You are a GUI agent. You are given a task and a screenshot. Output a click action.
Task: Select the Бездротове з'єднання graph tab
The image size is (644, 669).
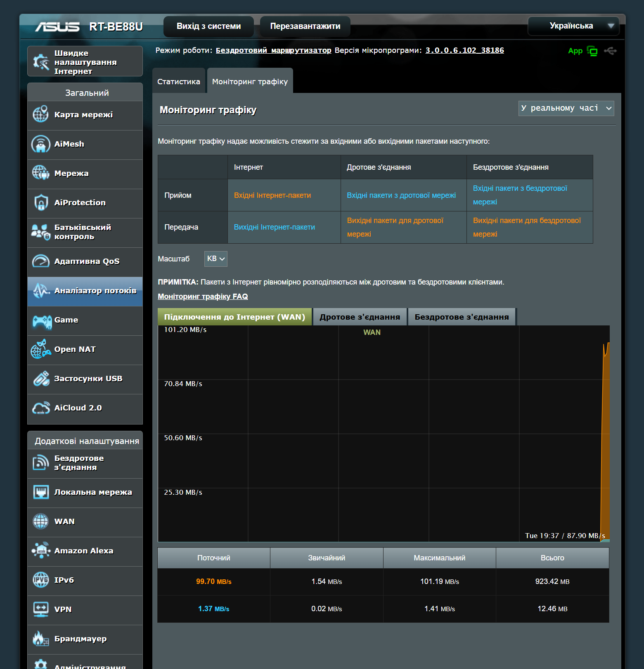pyautogui.click(x=461, y=317)
